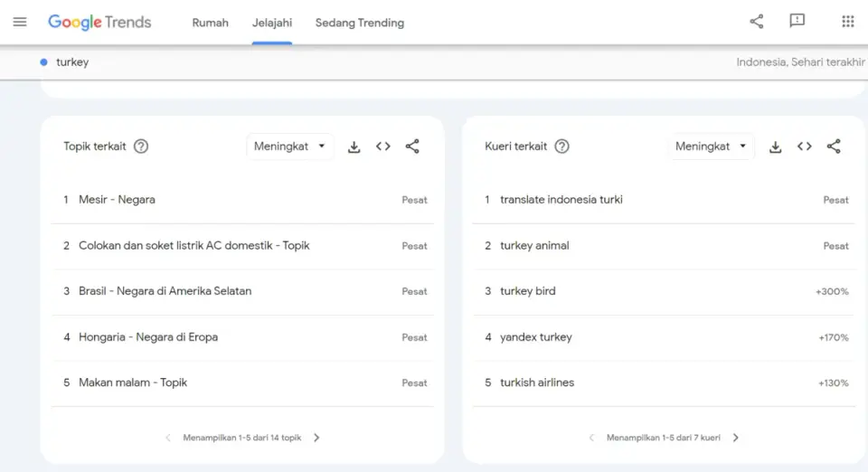Open Meningkat dropdown in Topik terkait
The width and height of the screenshot is (868, 472).
click(x=289, y=146)
